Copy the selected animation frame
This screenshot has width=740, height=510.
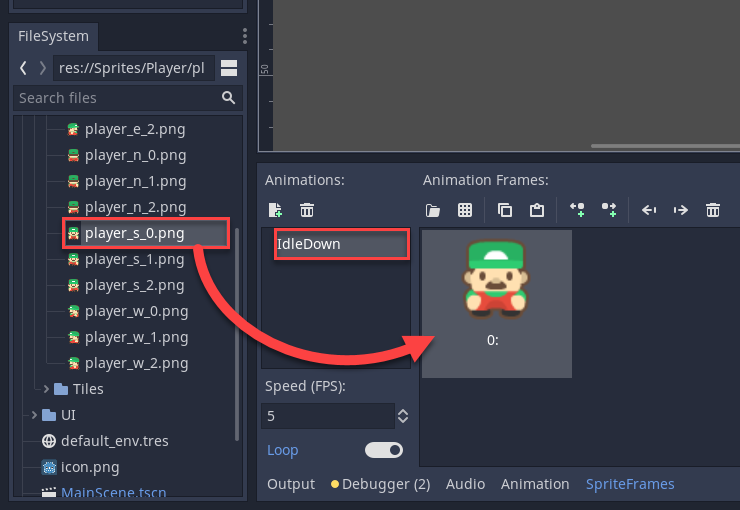pyautogui.click(x=505, y=210)
